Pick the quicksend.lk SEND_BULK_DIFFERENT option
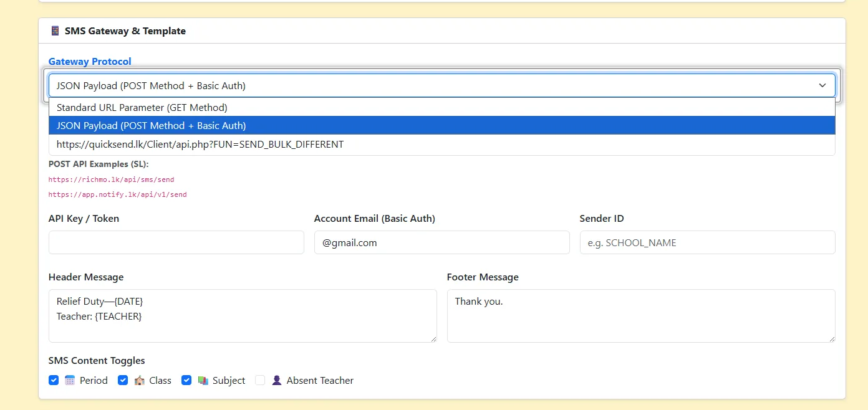868x410 pixels. pyautogui.click(x=441, y=144)
